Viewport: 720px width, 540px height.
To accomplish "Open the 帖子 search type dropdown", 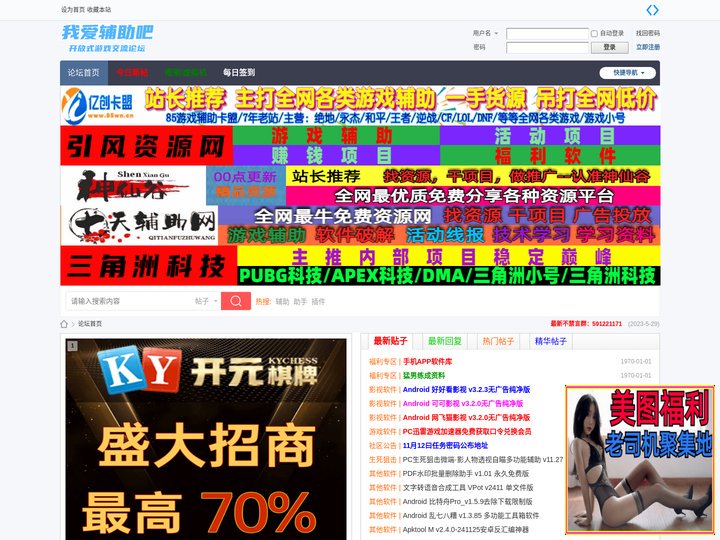I will [x=206, y=301].
